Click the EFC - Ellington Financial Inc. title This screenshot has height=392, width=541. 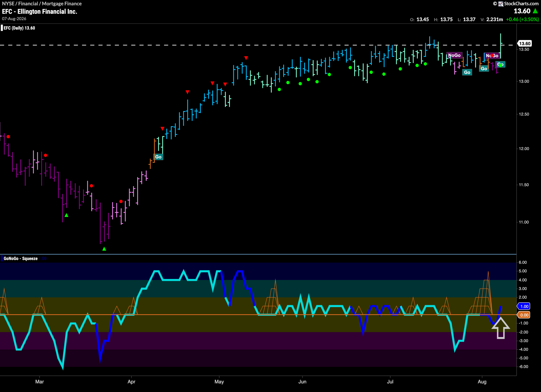coord(40,11)
